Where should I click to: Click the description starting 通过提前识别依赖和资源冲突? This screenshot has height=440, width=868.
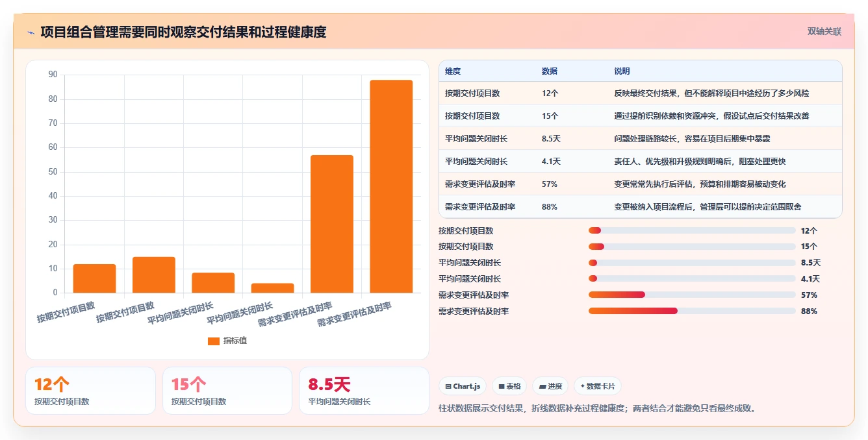[x=711, y=116]
